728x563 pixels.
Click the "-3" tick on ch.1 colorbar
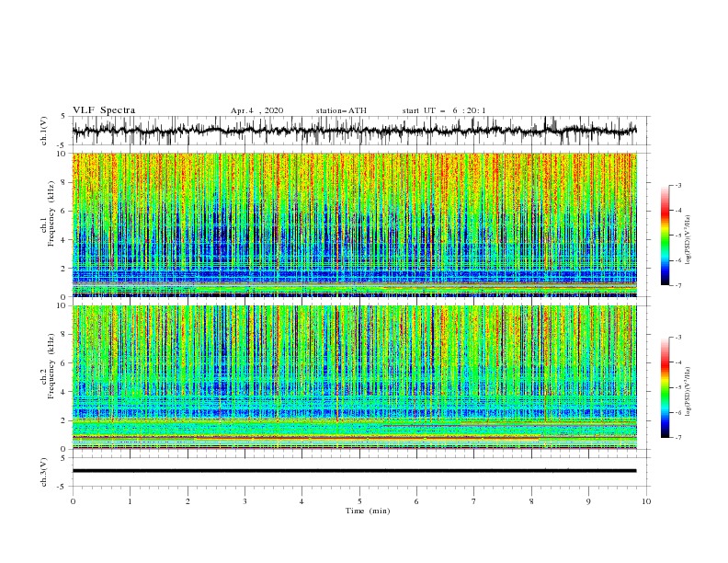[678, 185]
